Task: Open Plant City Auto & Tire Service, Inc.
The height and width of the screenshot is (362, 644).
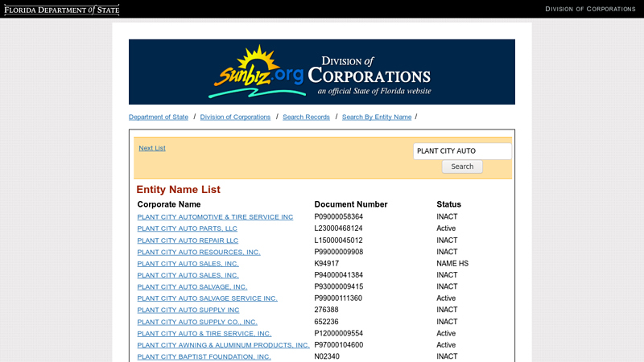Action: [204, 334]
